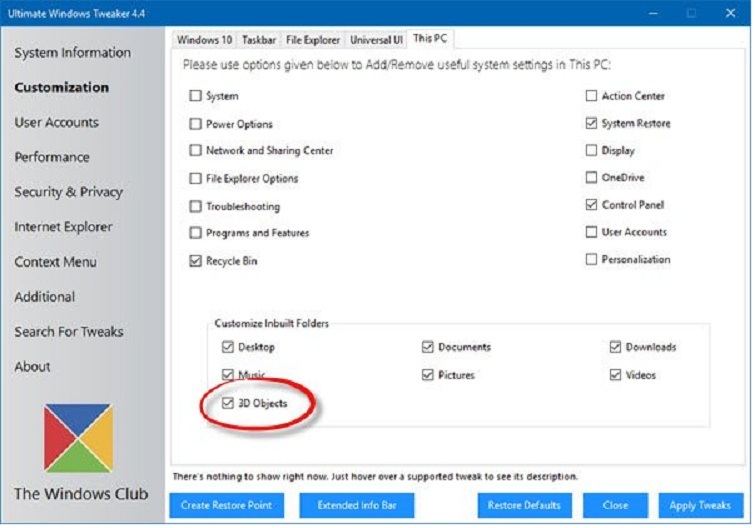The height and width of the screenshot is (528, 755).
Task: Click Apply Tweaks button
Action: point(701,505)
